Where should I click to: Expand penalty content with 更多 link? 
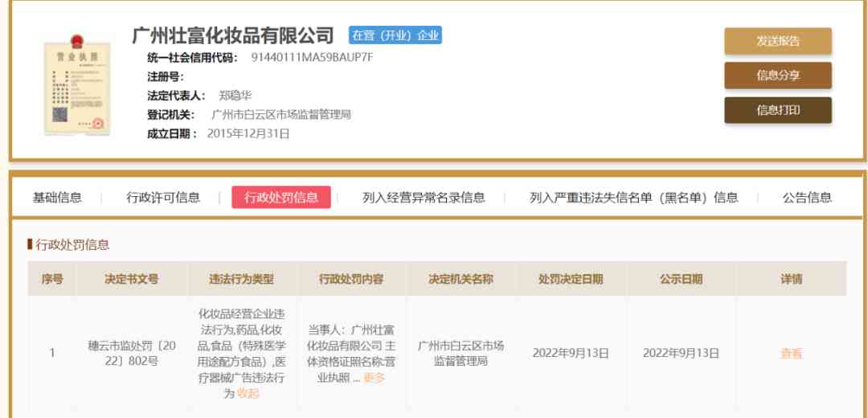coord(375,377)
